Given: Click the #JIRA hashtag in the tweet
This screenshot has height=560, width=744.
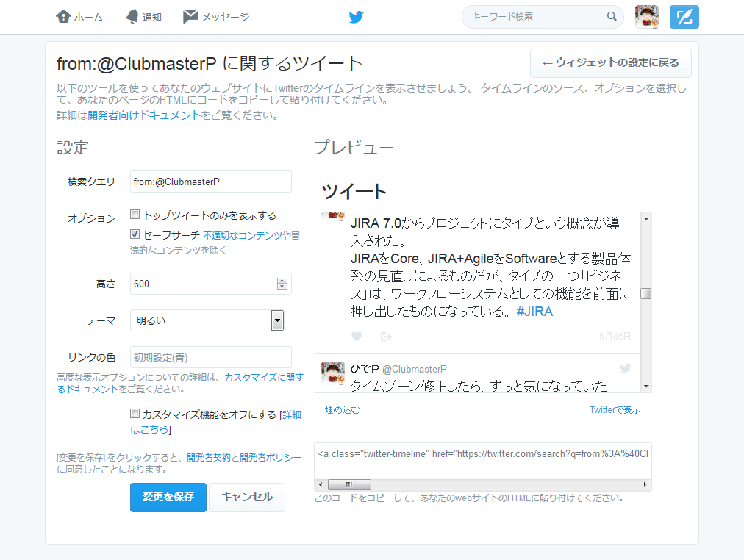Looking at the screenshot, I should tap(534, 312).
